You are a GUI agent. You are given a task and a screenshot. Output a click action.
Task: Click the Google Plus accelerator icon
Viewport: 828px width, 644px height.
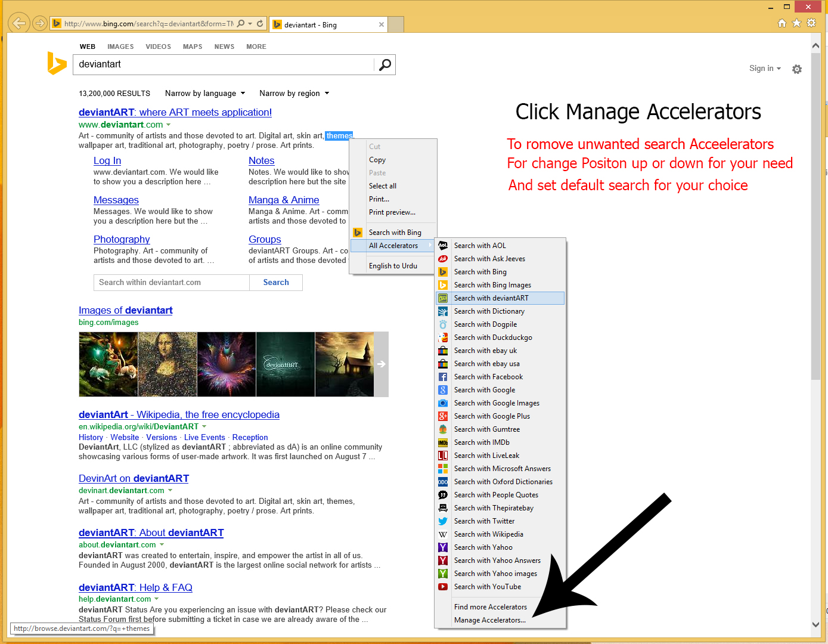coord(443,416)
